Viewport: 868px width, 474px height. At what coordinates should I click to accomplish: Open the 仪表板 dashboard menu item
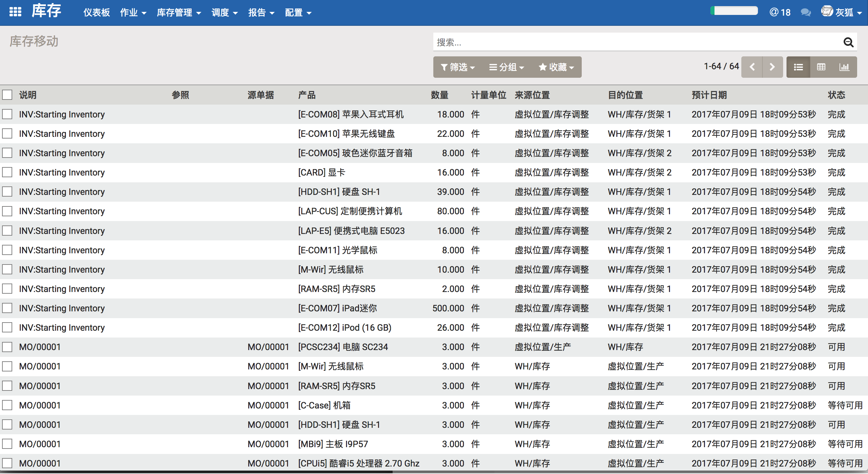click(x=96, y=13)
